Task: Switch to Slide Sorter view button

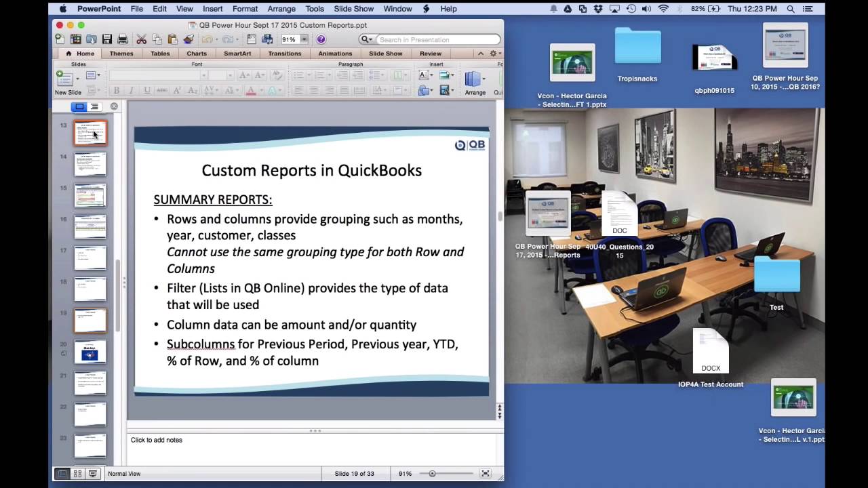Action: pyautogui.click(x=77, y=474)
